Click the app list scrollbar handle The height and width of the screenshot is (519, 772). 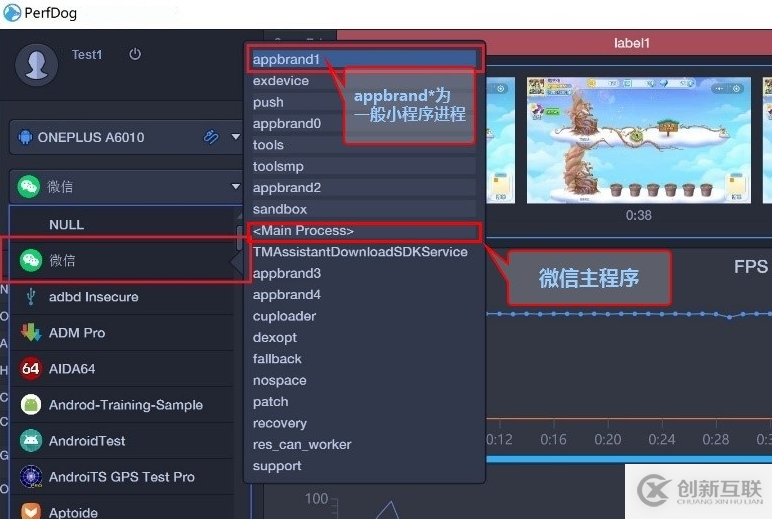click(239, 238)
